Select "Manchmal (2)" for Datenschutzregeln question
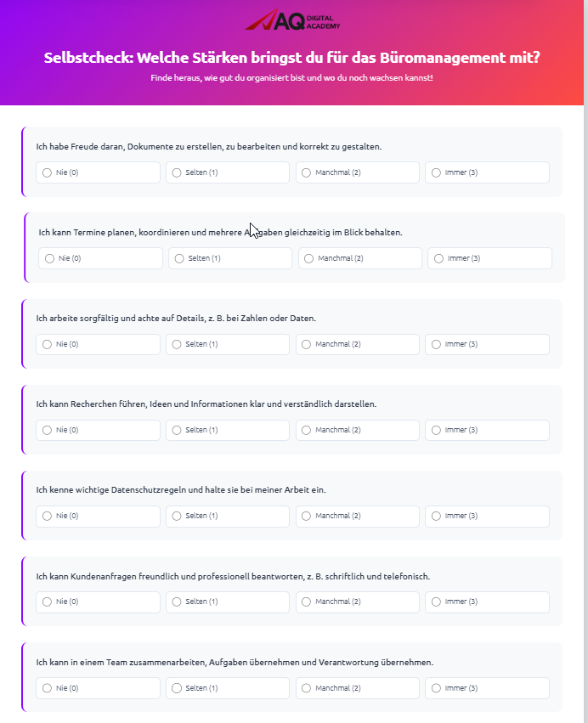The height and width of the screenshot is (723, 588). [x=306, y=516]
